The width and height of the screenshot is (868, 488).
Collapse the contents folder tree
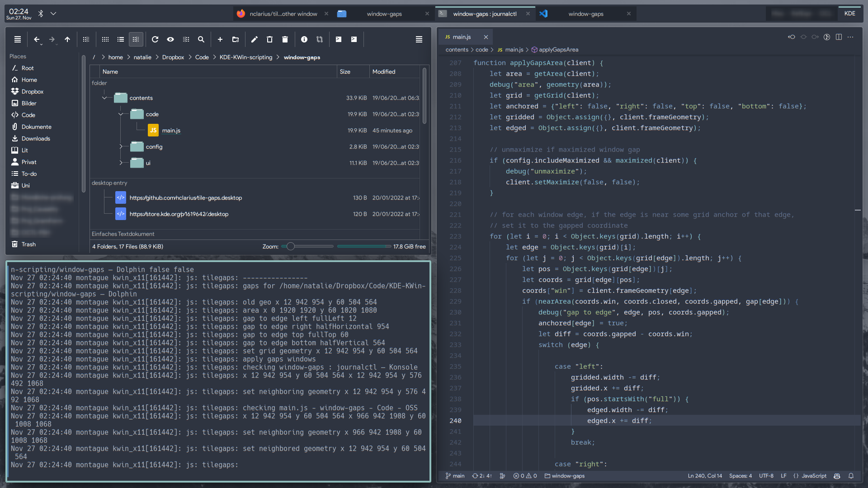[104, 98]
